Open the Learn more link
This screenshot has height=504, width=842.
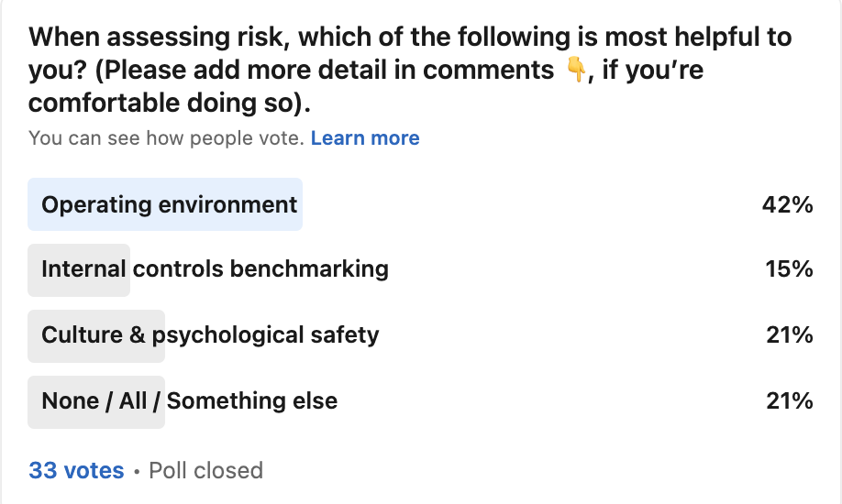[365, 138]
